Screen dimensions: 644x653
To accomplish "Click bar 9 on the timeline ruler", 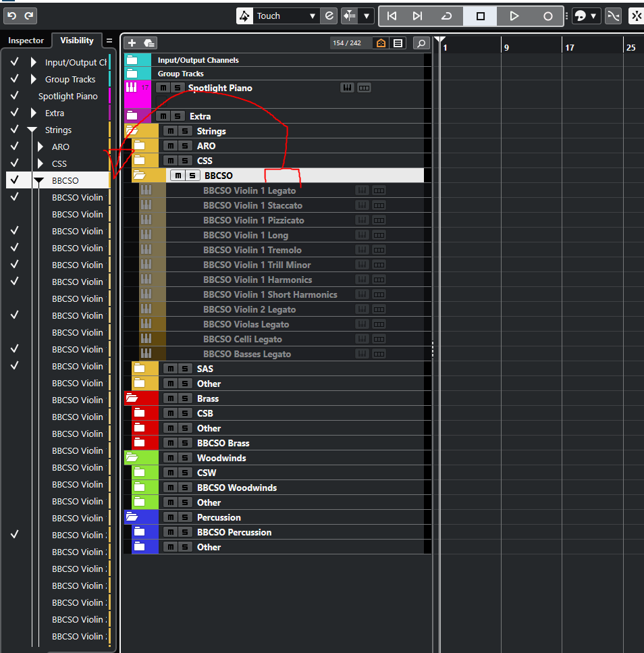I will (x=506, y=47).
